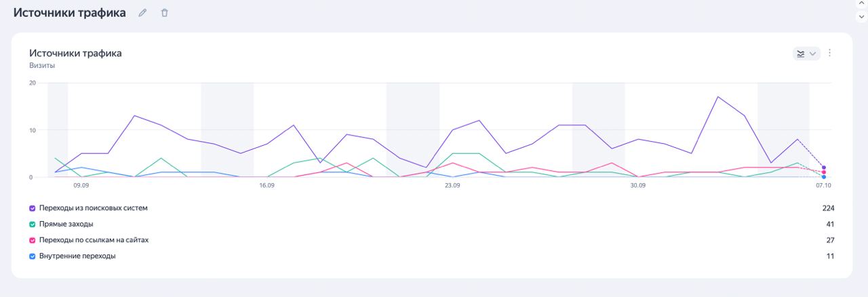This screenshot has height=297, width=868.
Task: Click the purple end data point on chart
Action: coord(824,167)
